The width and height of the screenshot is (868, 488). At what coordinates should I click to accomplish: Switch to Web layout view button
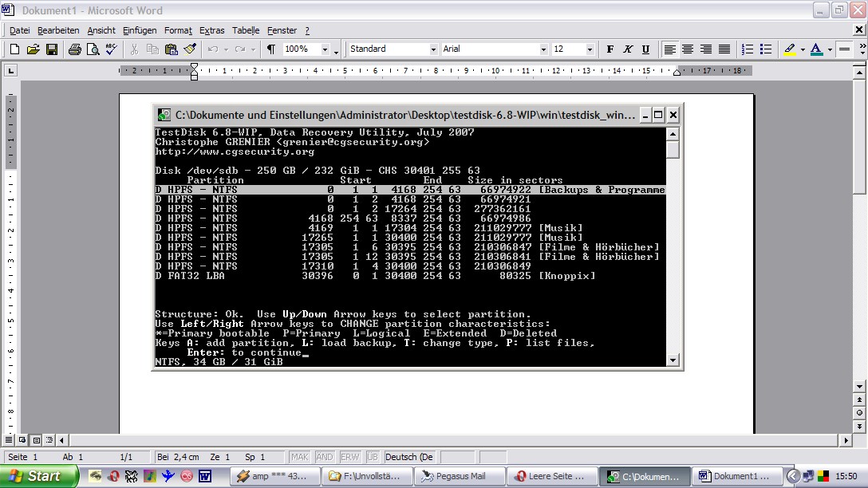(22, 440)
